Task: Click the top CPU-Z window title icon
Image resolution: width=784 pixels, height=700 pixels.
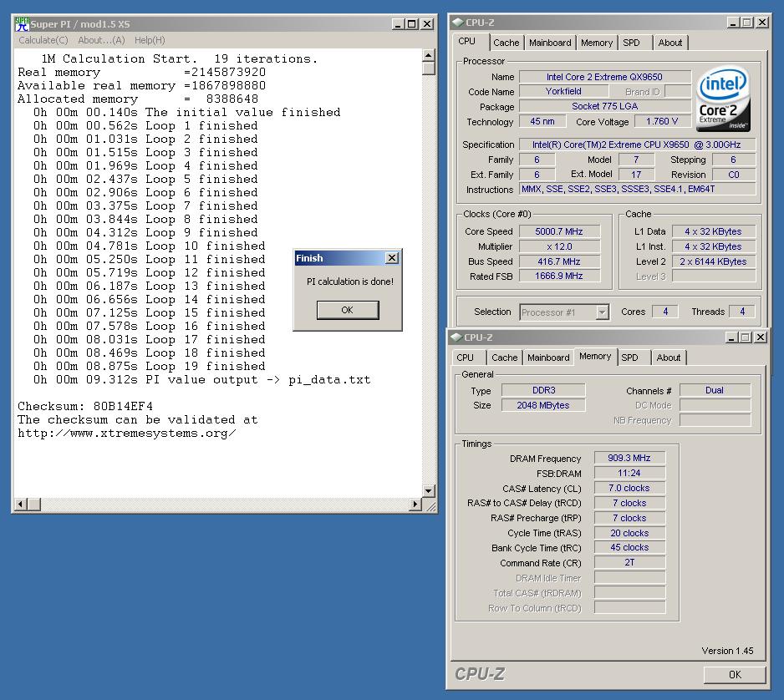Action: click(457, 23)
